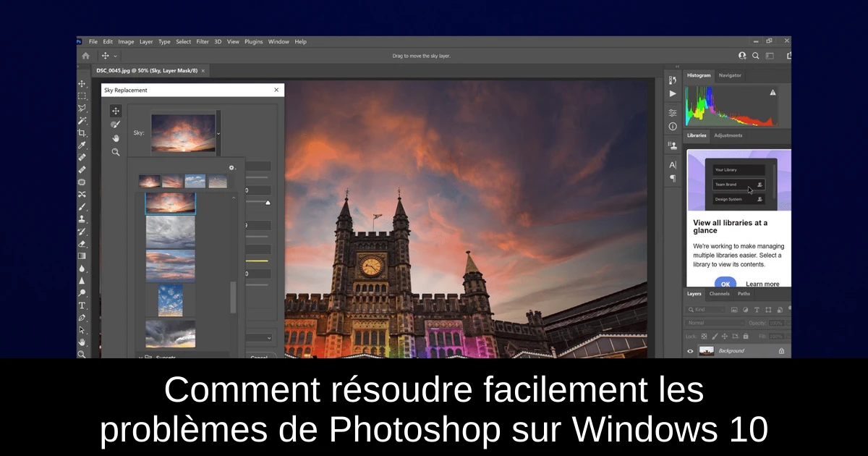Screen dimensions: 868x456
Task: Open the Filter menu
Action: coord(203,42)
